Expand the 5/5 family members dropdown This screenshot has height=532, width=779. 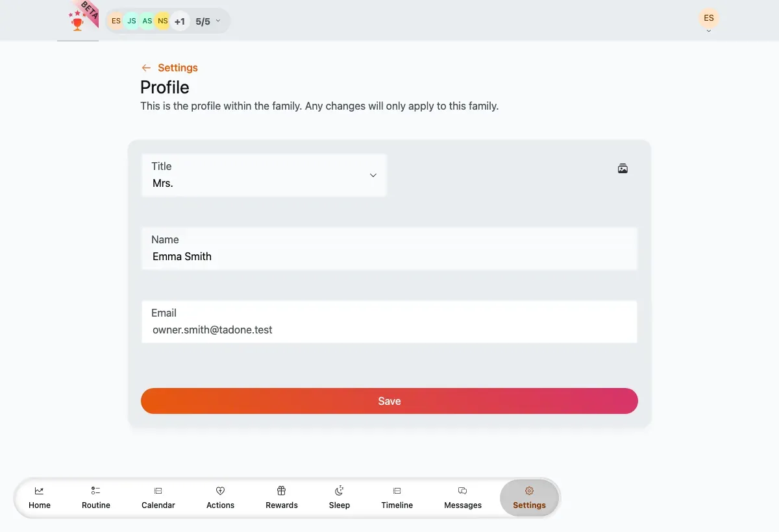click(x=208, y=21)
